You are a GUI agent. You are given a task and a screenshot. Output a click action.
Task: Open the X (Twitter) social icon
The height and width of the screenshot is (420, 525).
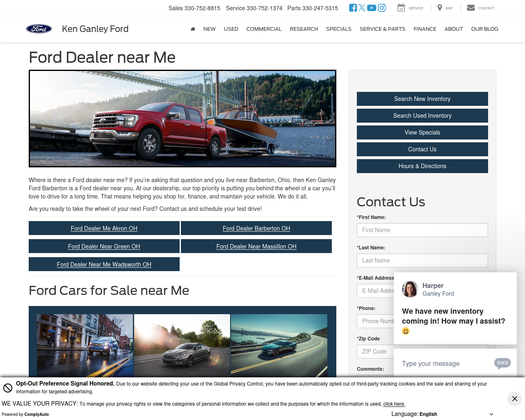[x=362, y=8]
